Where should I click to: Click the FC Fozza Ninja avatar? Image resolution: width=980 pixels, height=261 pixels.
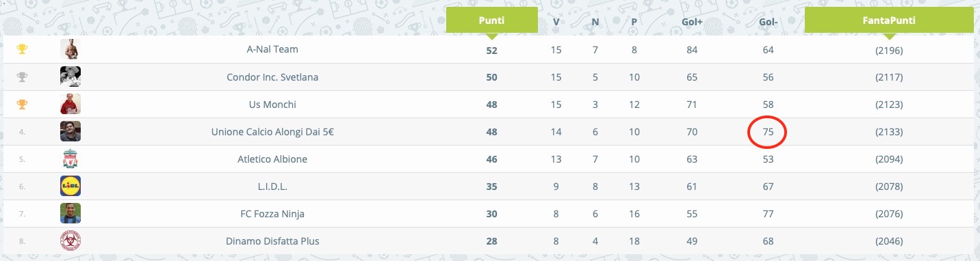70,213
